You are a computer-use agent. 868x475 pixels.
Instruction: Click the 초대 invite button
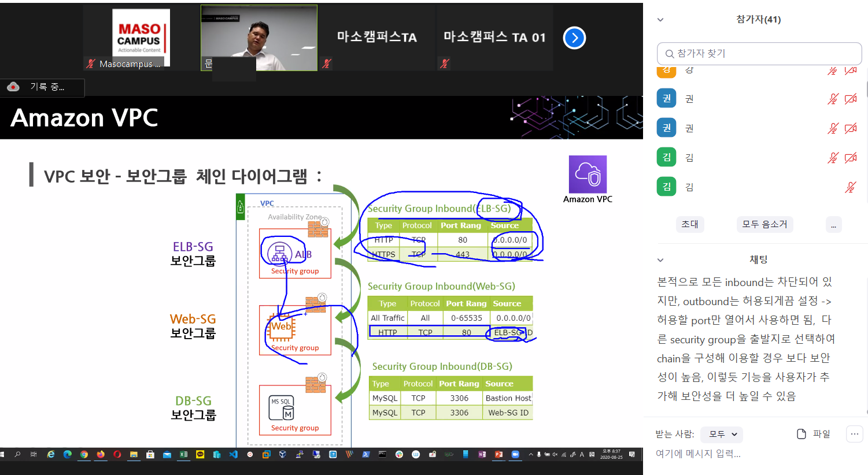pos(689,225)
